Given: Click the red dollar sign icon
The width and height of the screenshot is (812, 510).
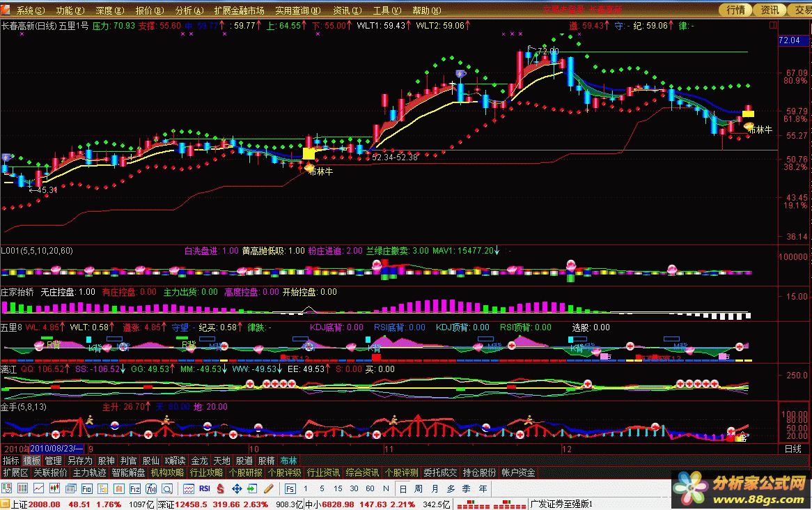Looking at the screenshot, I should point(221,489).
